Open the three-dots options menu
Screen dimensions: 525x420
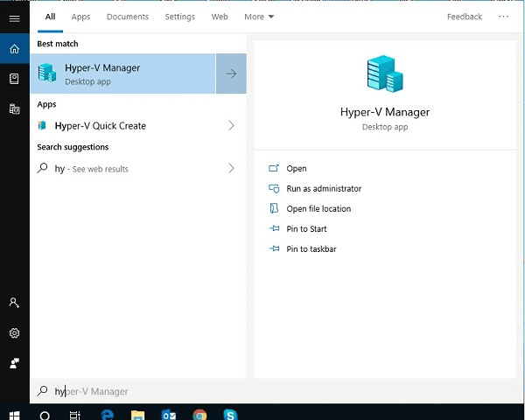click(503, 17)
